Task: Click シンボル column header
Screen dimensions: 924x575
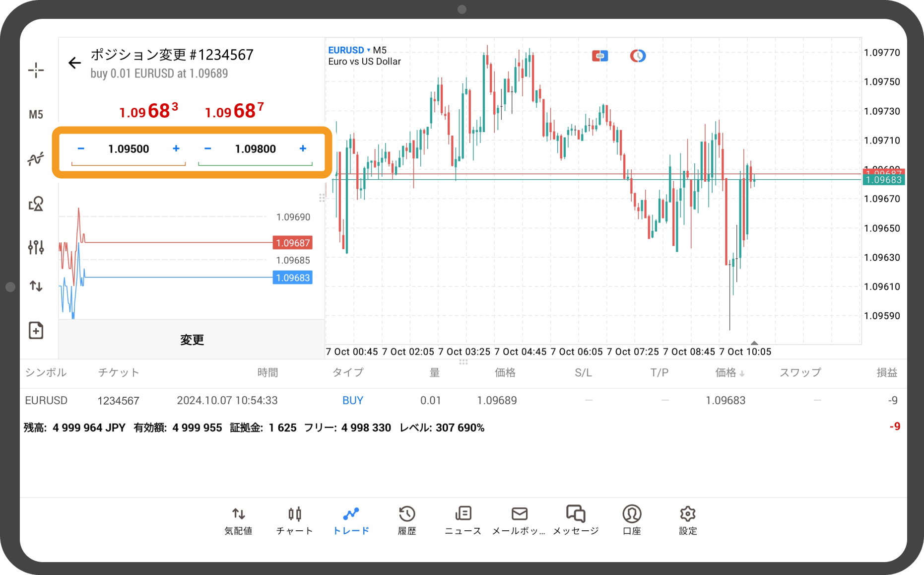Action: coord(46,373)
